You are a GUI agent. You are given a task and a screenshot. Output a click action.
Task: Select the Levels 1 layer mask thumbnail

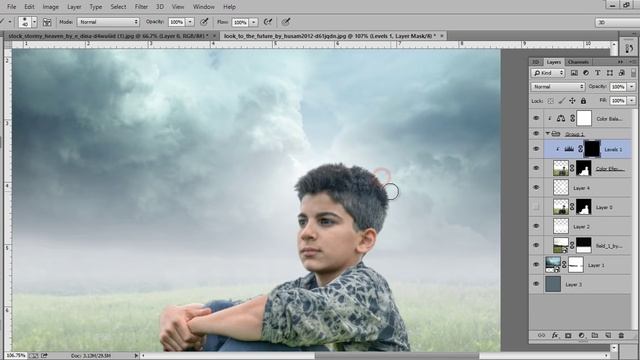592,149
